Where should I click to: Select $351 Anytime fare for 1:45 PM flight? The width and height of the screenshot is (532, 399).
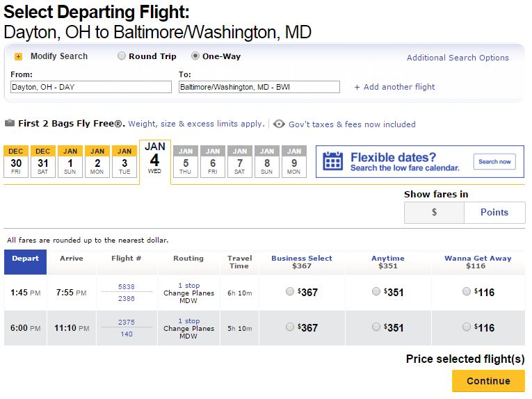coord(376,292)
